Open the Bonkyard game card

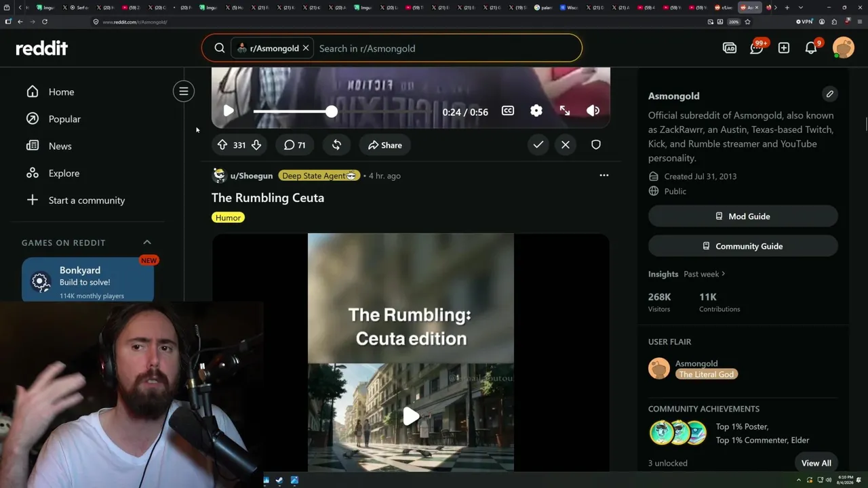(x=87, y=279)
